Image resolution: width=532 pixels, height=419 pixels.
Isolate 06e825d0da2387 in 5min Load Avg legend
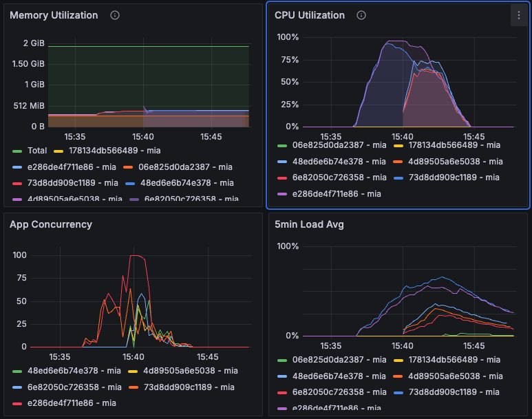[x=330, y=359]
